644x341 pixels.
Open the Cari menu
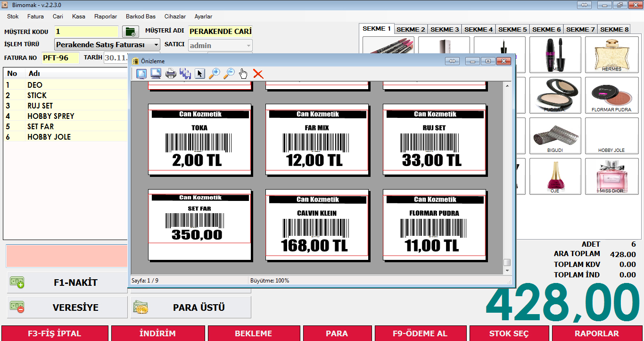coord(58,16)
